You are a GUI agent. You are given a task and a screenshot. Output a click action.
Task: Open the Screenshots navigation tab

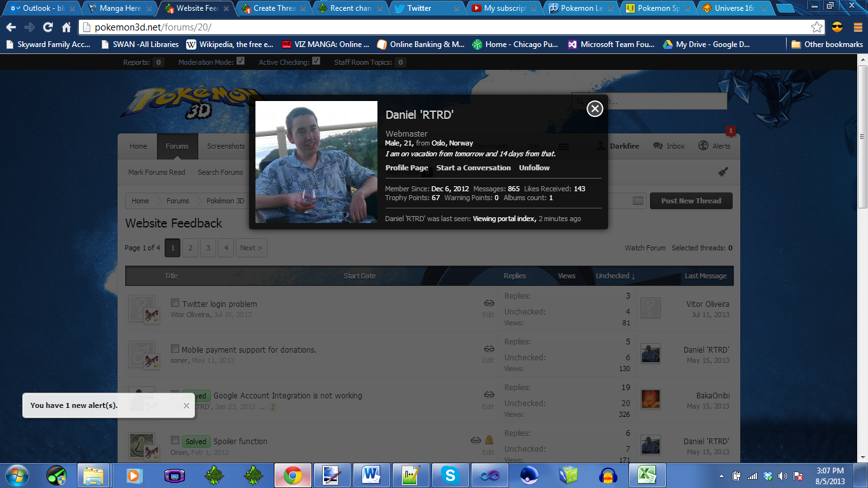pyautogui.click(x=226, y=146)
